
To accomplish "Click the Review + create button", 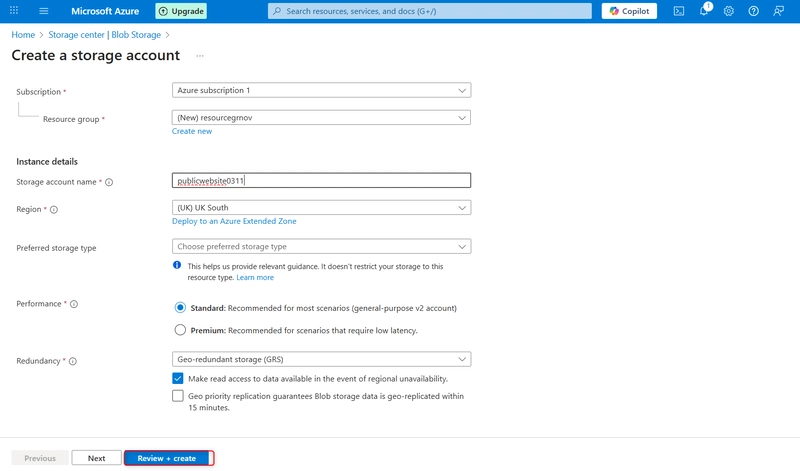I will (x=167, y=458).
